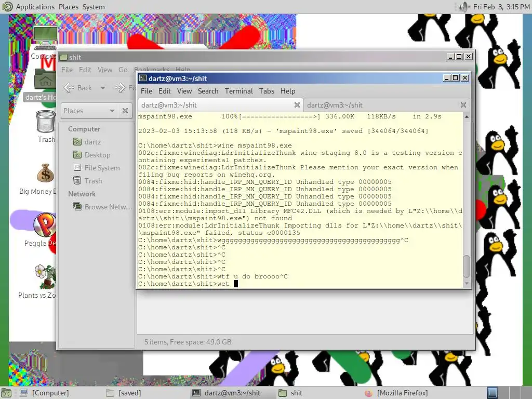The height and width of the screenshot is (399, 532).
Task: Select Browse Network in sidebar
Action: [x=103, y=207]
